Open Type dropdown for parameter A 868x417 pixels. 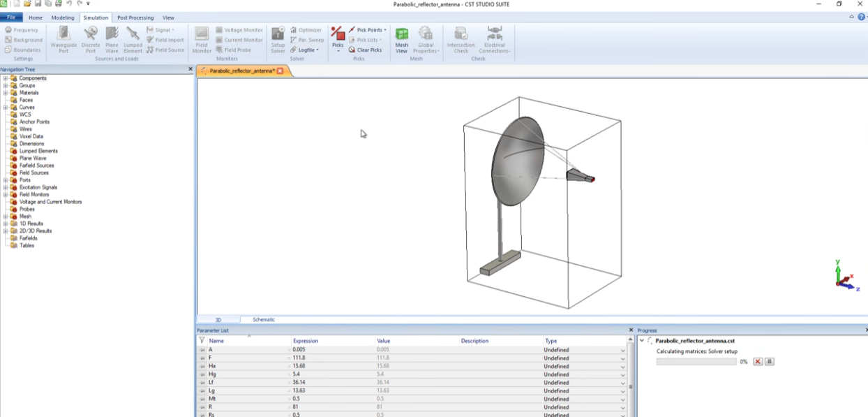tap(623, 350)
